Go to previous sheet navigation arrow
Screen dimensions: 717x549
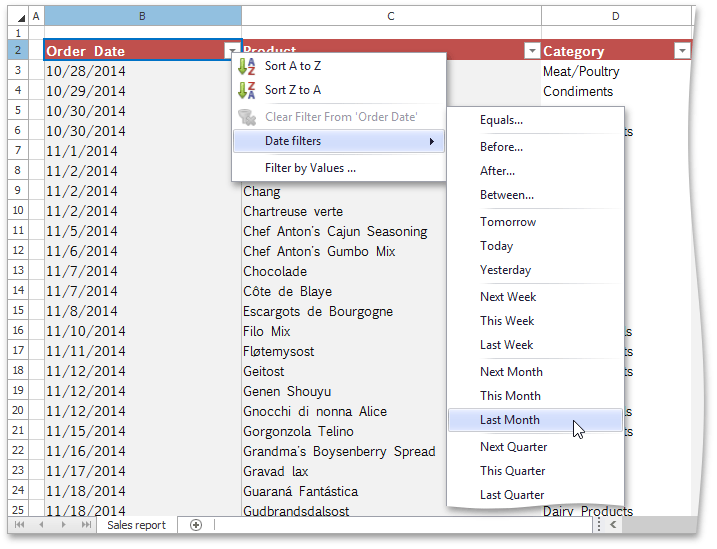41,525
